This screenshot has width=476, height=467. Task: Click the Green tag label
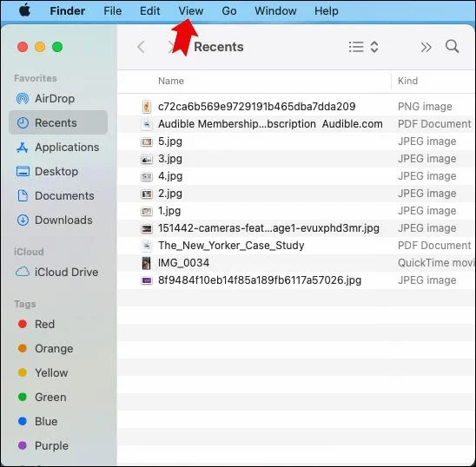coord(50,397)
